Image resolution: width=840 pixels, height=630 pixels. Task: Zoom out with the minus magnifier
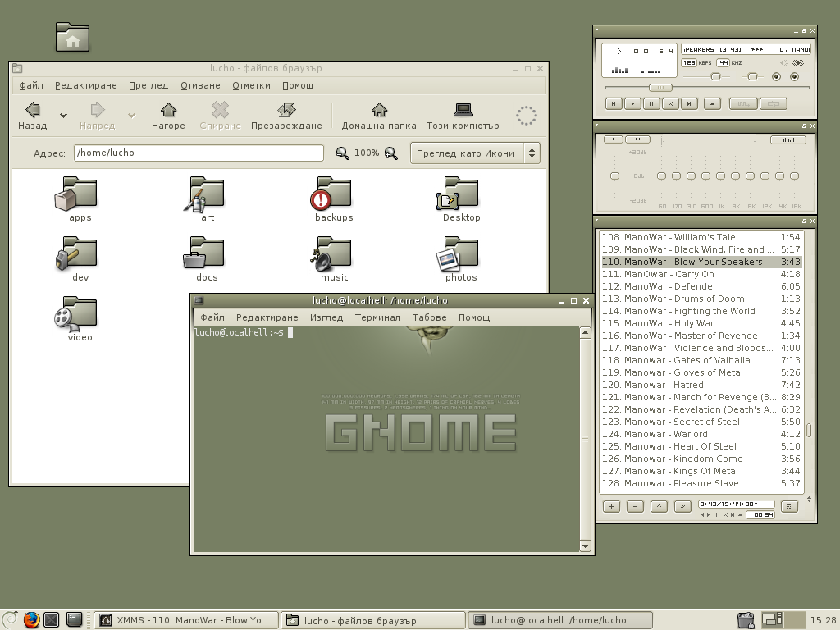point(342,153)
